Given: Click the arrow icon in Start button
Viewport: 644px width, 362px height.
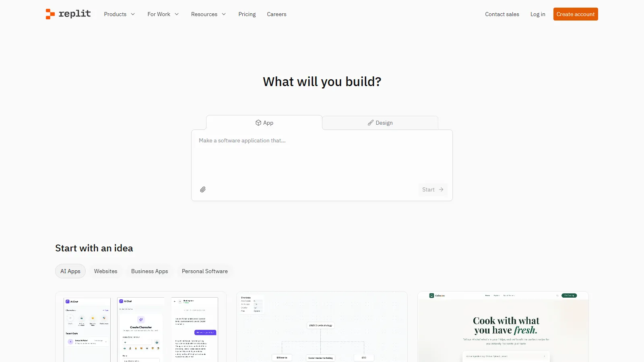Looking at the screenshot, I should (441, 189).
